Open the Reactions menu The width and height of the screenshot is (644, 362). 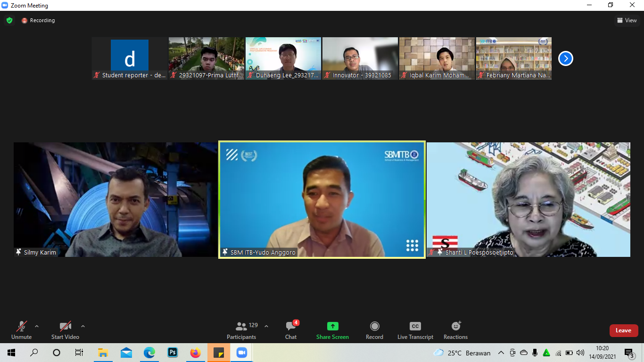pos(455,330)
